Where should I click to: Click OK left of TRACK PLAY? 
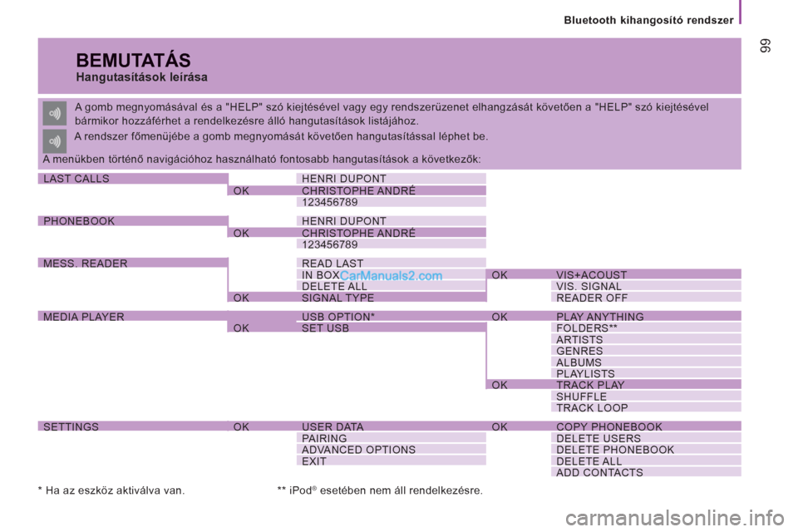tap(500, 385)
